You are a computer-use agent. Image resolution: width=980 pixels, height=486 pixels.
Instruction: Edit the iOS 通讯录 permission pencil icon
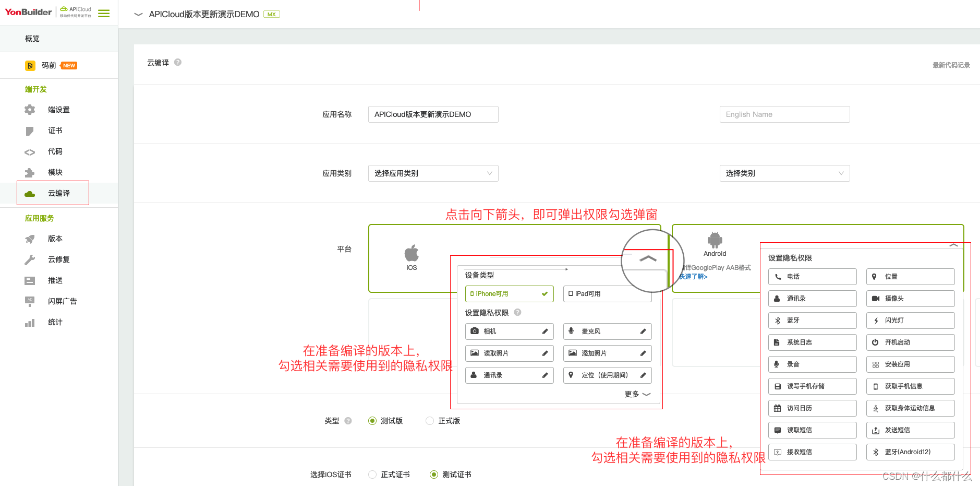[x=545, y=375]
